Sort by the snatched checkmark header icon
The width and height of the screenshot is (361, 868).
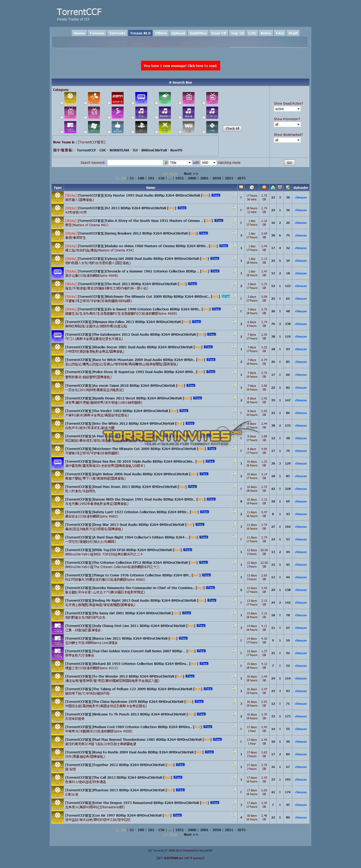288,187
